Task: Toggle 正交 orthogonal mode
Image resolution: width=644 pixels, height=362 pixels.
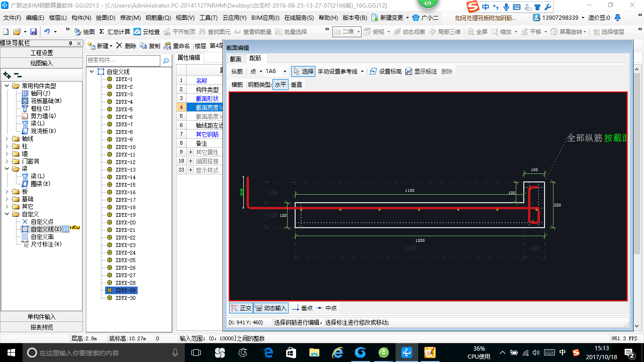Action: 241,308
